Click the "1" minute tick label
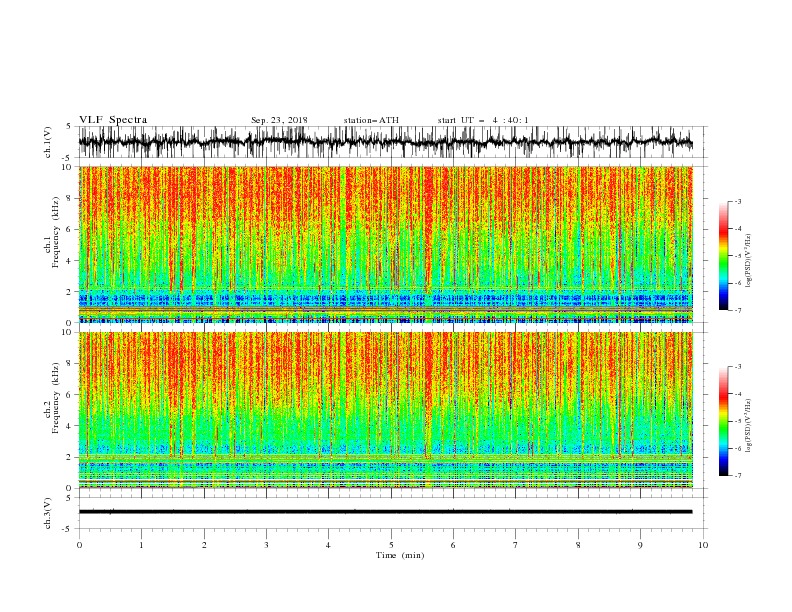Screen dimensions: 792x612 click(x=141, y=545)
